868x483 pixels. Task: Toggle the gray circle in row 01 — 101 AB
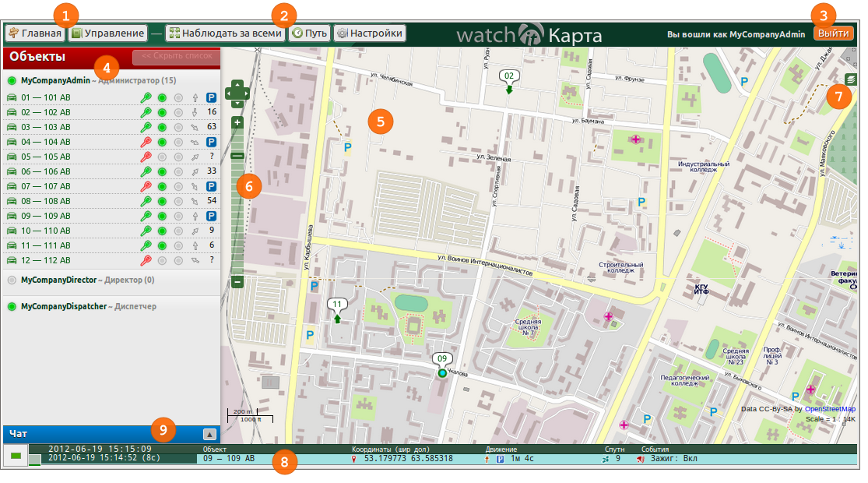(178, 98)
